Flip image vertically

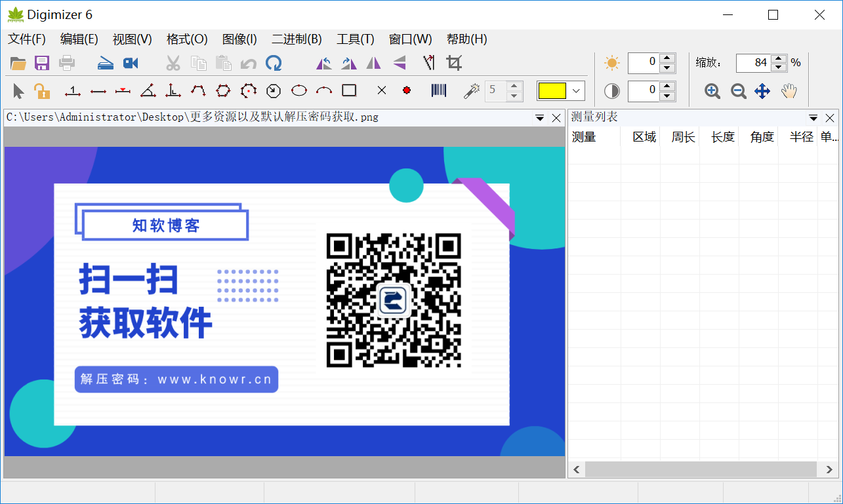pos(400,63)
